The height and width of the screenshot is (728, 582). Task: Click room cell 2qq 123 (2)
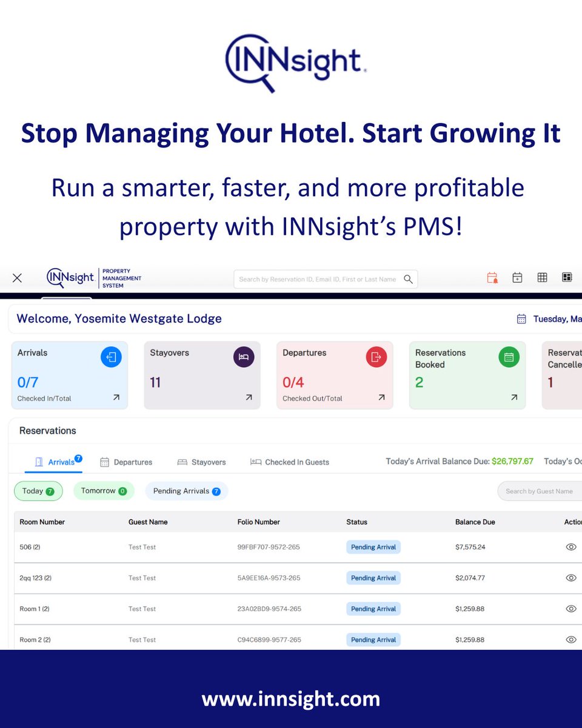click(35, 578)
